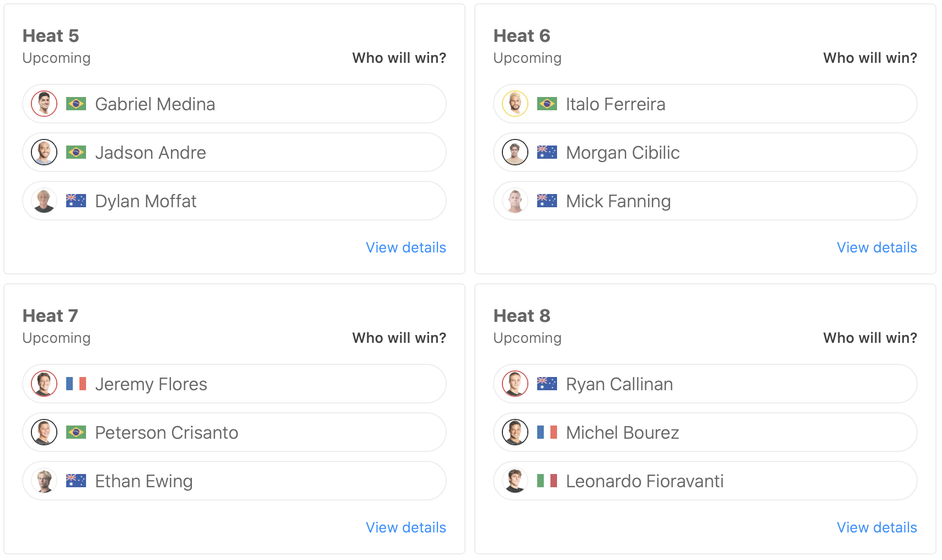Open View details for Heat 7
This screenshot has height=560, width=942.
[x=406, y=527]
